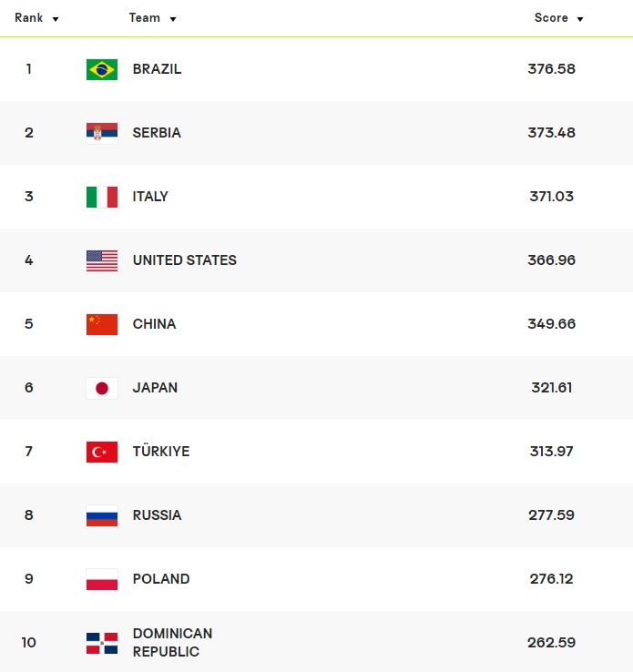The width and height of the screenshot is (633, 672).
Task: Sort by Rank using the arrow
Action: (x=56, y=19)
